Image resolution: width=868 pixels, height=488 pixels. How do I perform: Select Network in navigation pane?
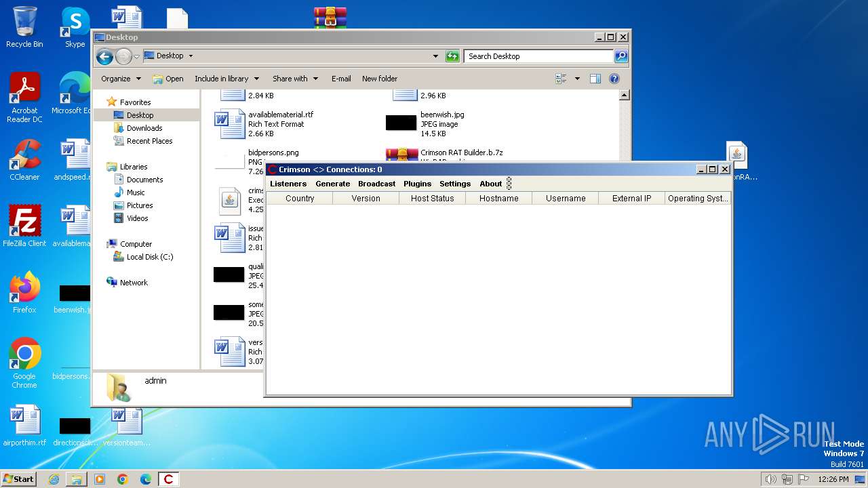(x=133, y=283)
